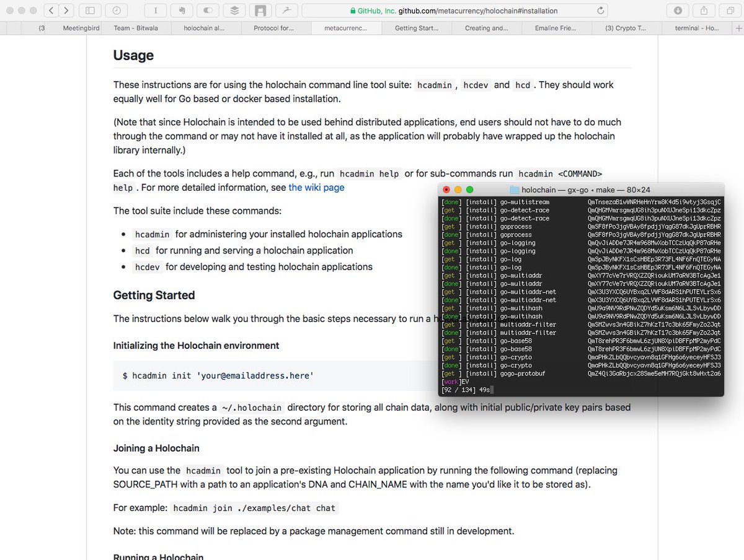The height and width of the screenshot is (560, 744).
Task: Click the Instapaper 'I' extension button
Action: 155,11
